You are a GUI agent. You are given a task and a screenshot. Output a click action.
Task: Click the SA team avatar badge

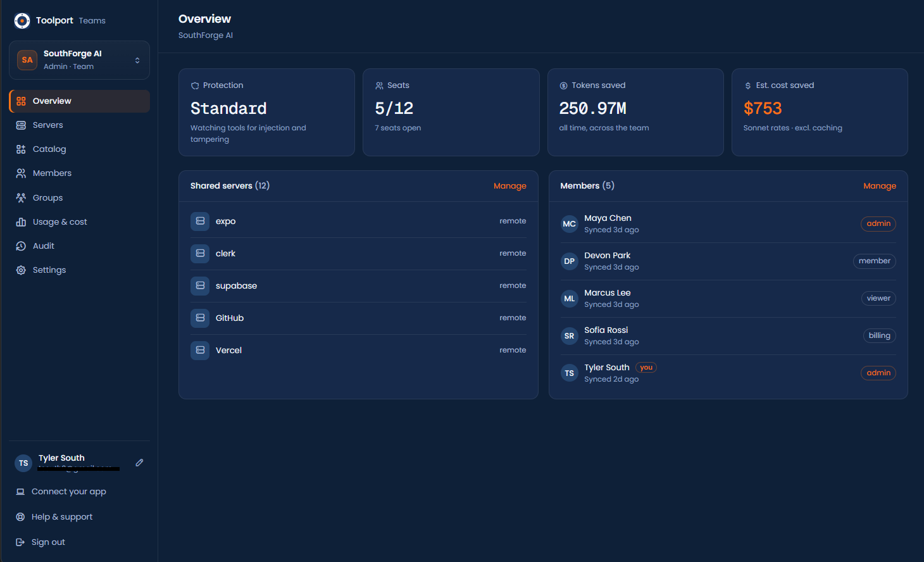pyautogui.click(x=27, y=60)
